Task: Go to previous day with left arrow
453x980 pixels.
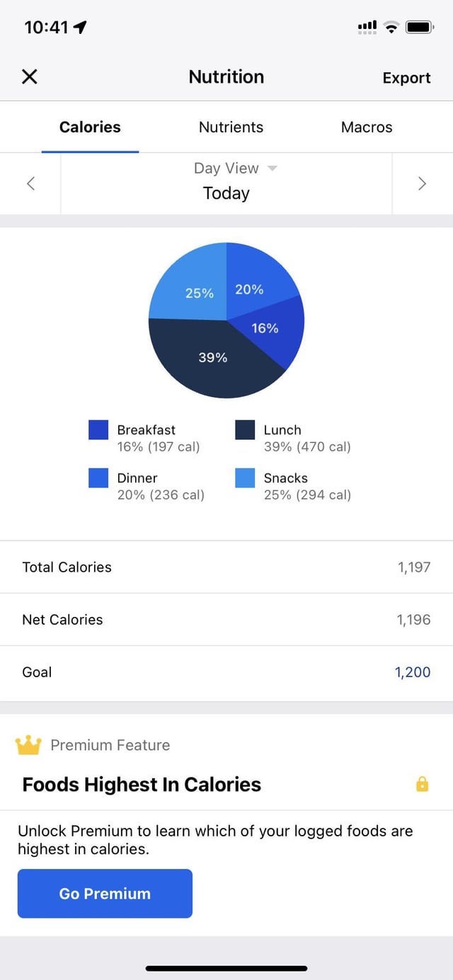Action: point(30,184)
